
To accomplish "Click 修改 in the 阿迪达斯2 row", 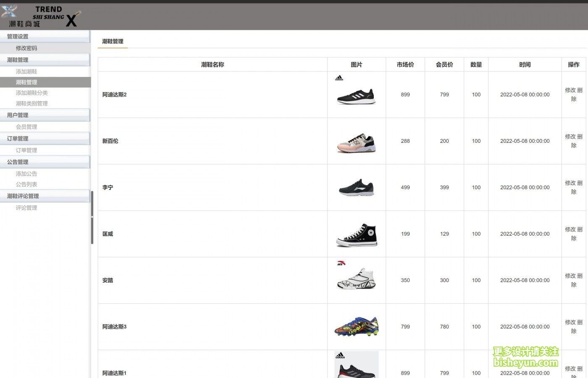I will (x=570, y=90).
